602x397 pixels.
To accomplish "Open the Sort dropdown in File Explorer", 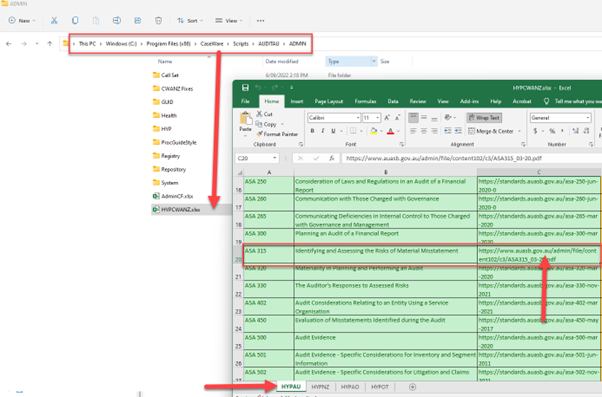I will pyautogui.click(x=190, y=20).
